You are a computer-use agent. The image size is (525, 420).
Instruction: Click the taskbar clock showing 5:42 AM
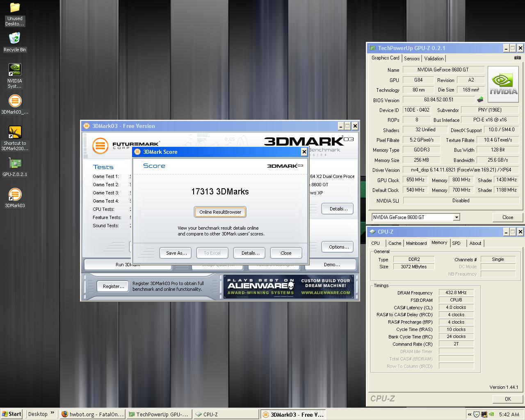509,414
